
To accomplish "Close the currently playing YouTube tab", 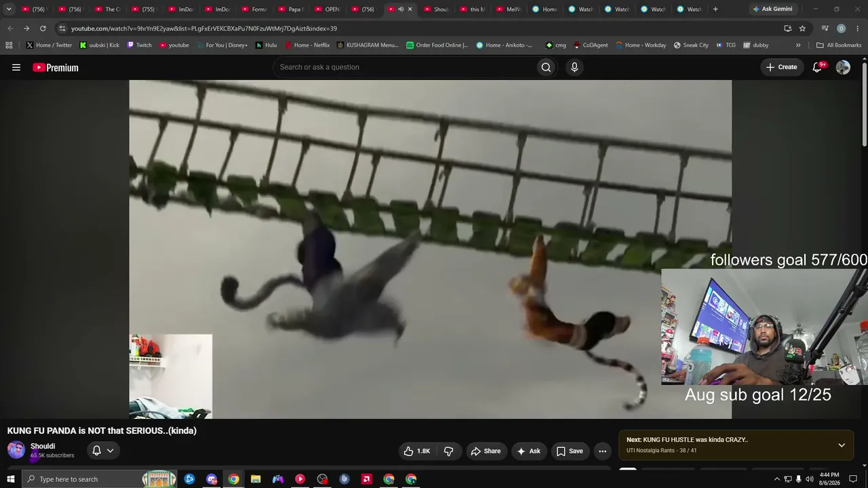I will [410, 9].
